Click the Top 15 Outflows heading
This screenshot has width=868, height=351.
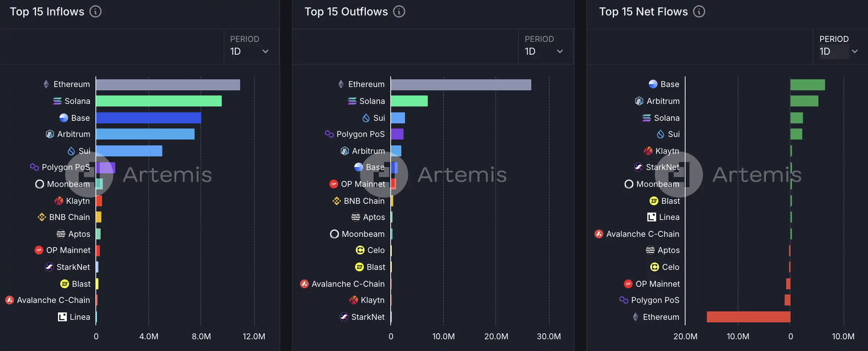click(346, 12)
